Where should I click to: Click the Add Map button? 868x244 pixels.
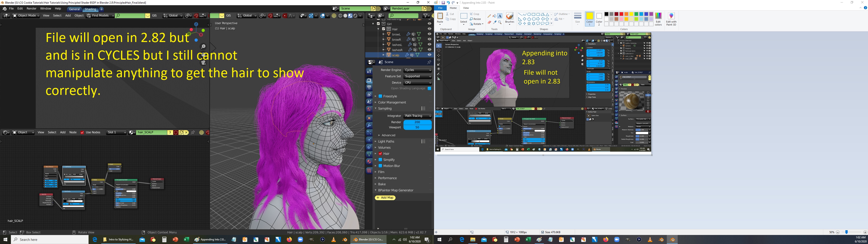[x=385, y=198]
